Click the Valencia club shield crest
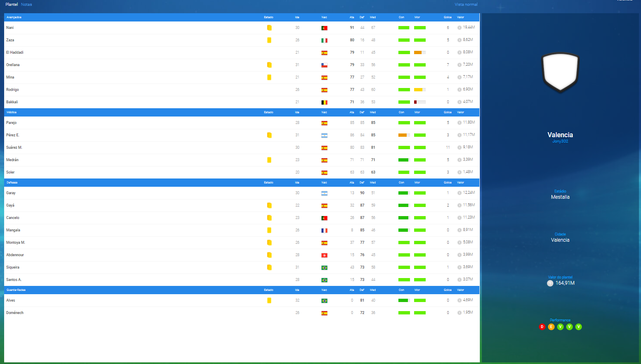 click(x=560, y=72)
